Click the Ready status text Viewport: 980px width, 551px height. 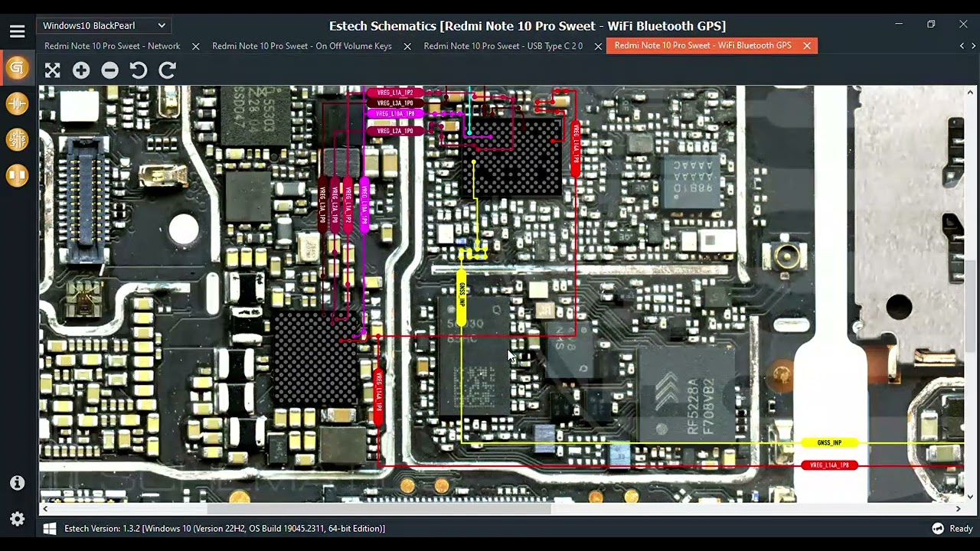pyautogui.click(x=961, y=529)
